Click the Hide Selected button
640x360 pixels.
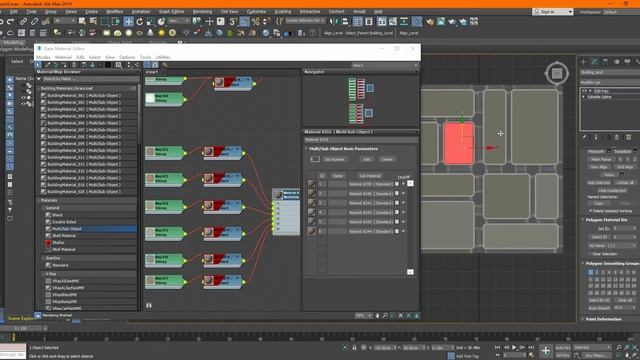(x=599, y=183)
